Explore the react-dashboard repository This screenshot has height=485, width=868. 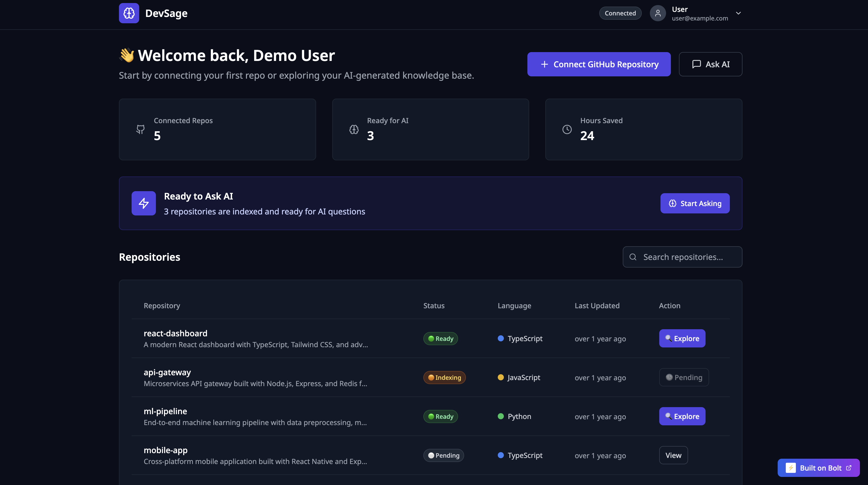coord(682,338)
